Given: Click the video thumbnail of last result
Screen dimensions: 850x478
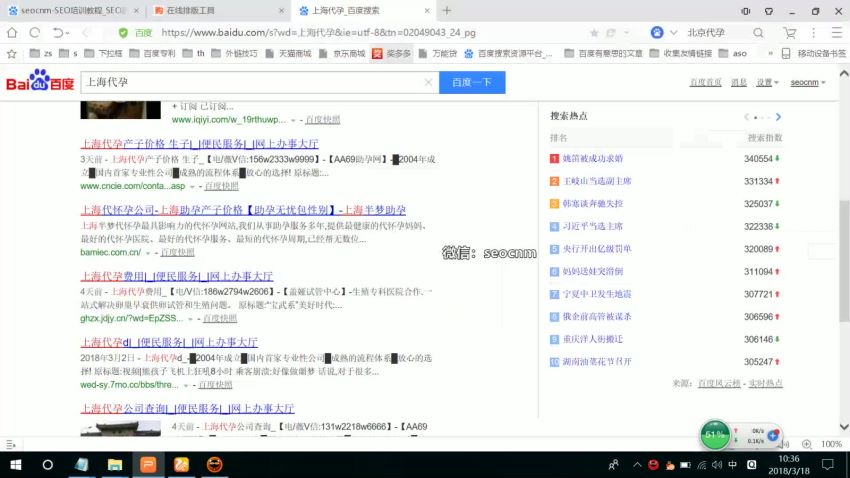Looking at the screenshot, I should pos(120,428).
